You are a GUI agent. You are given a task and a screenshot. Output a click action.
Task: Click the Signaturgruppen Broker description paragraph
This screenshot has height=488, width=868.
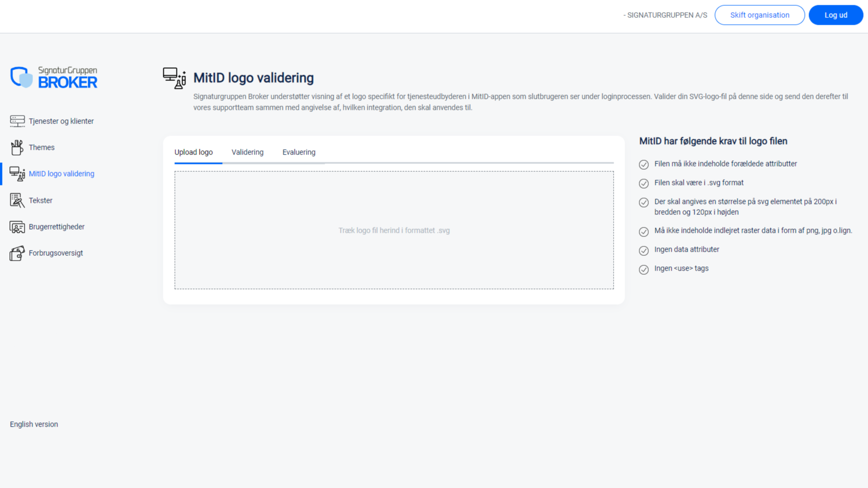point(521,102)
